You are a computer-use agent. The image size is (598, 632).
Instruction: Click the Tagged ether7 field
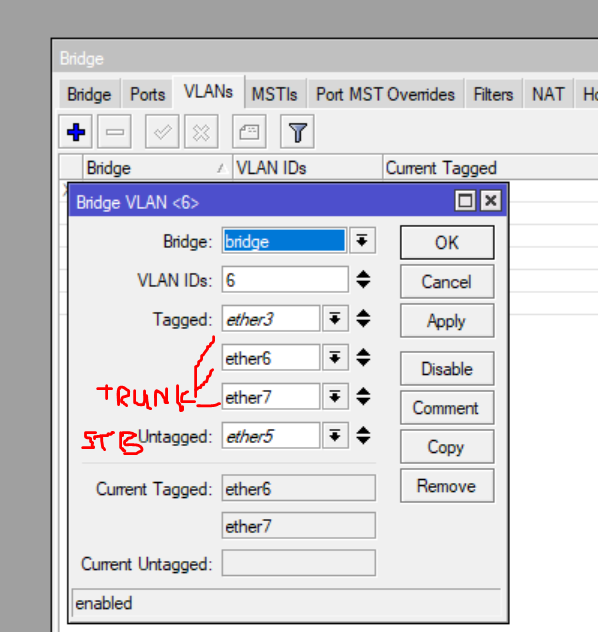coord(271,397)
